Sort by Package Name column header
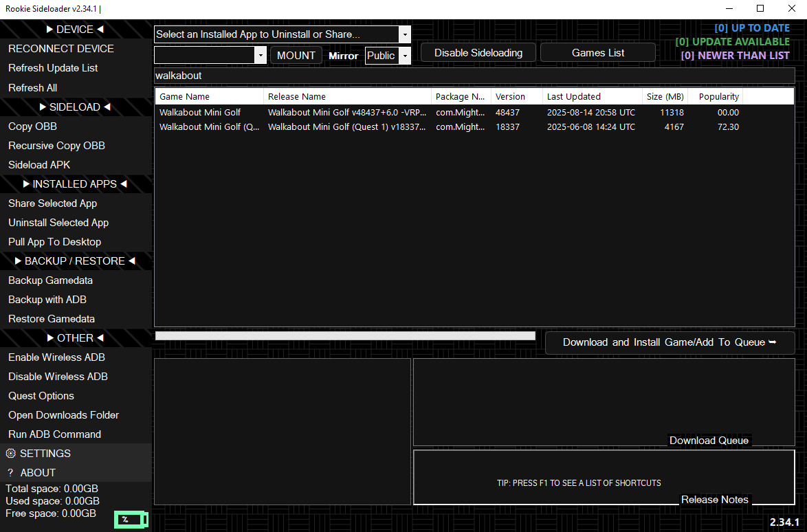This screenshot has height=532, width=807. click(x=461, y=96)
